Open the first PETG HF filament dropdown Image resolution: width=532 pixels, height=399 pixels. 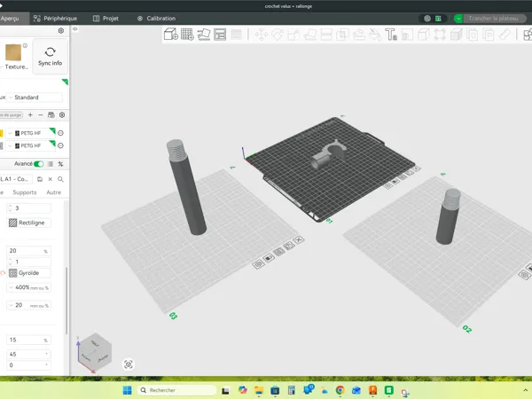[31, 133]
